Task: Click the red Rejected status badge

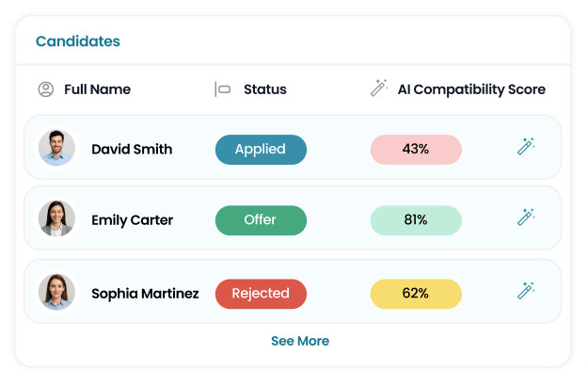Action: 261,294
